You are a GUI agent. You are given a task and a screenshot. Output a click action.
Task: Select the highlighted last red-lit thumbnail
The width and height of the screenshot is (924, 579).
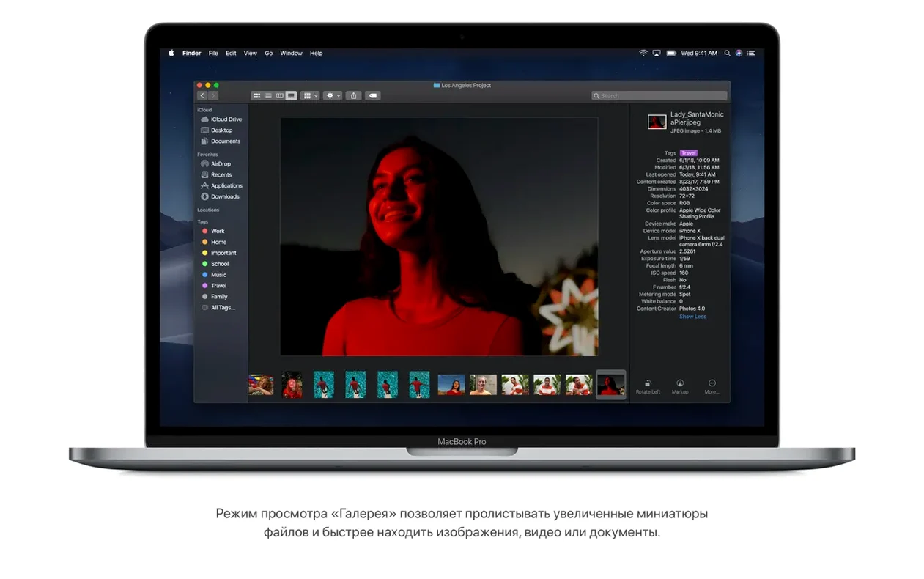(x=611, y=385)
